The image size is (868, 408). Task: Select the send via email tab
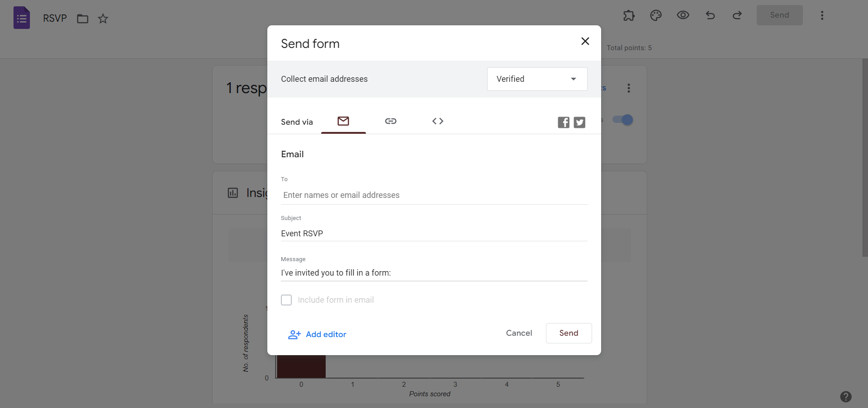[343, 121]
